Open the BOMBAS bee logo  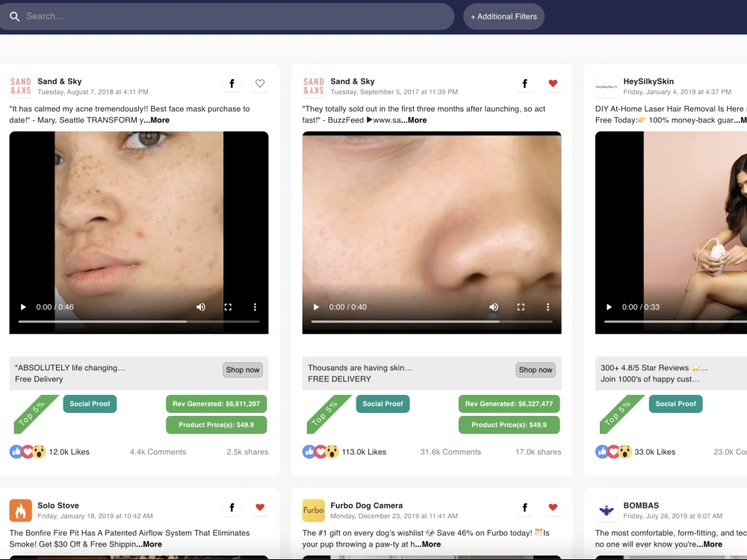click(x=607, y=511)
